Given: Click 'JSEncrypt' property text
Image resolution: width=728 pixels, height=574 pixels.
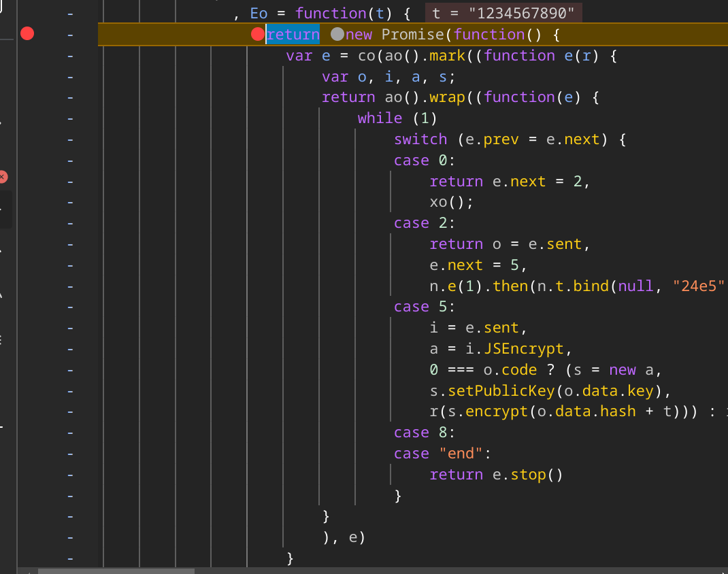Looking at the screenshot, I should point(524,348).
